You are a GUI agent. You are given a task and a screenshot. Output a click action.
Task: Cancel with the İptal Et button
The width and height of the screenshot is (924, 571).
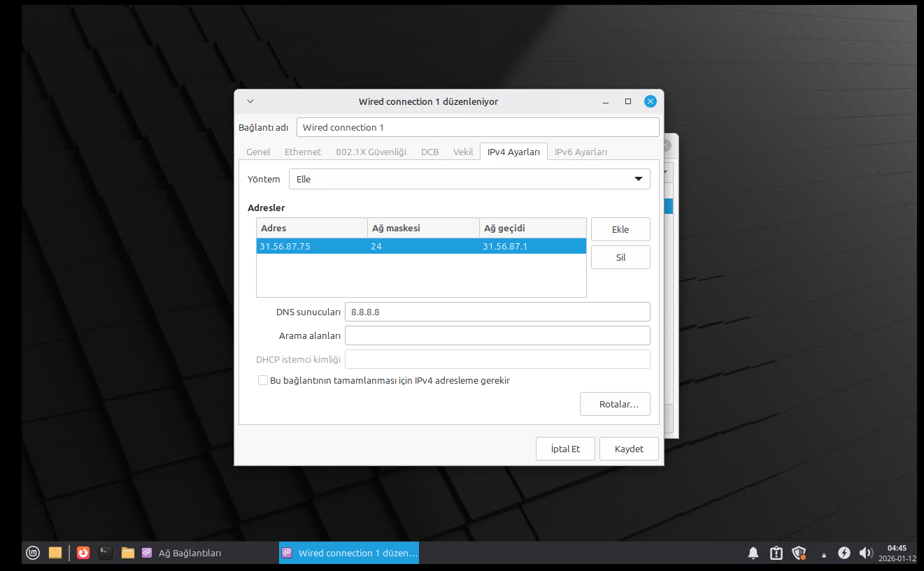(x=565, y=449)
